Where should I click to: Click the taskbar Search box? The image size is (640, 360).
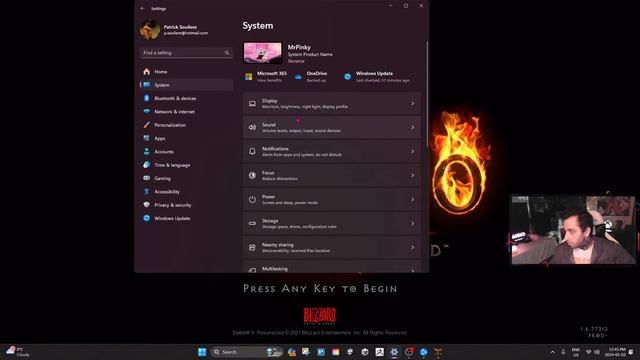click(x=247, y=352)
